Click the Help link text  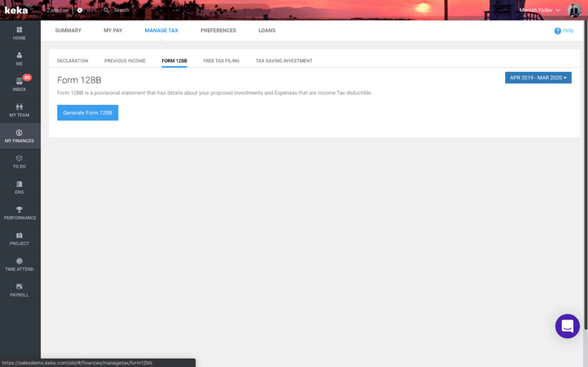click(568, 30)
